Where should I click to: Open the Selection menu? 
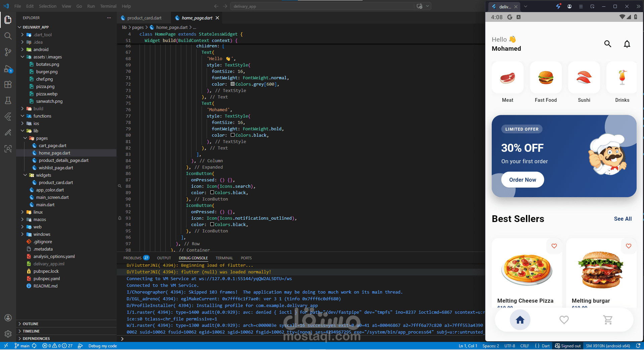pyautogui.click(x=48, y=6)
